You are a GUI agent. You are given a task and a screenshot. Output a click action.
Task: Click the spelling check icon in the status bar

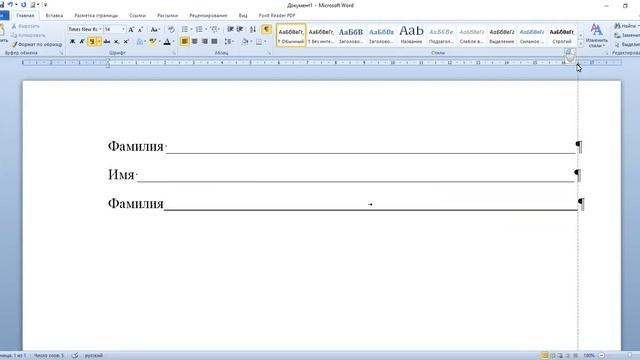(x=75, y=356)
